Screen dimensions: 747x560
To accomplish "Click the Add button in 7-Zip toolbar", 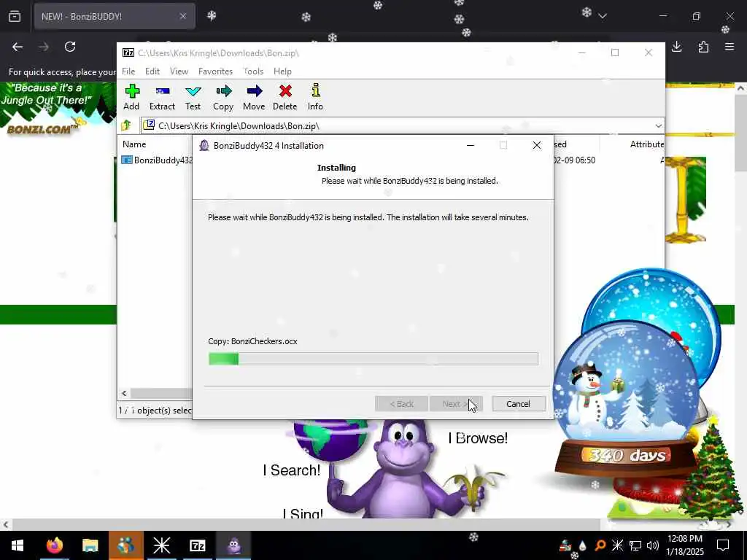I will tap(131, 97).
